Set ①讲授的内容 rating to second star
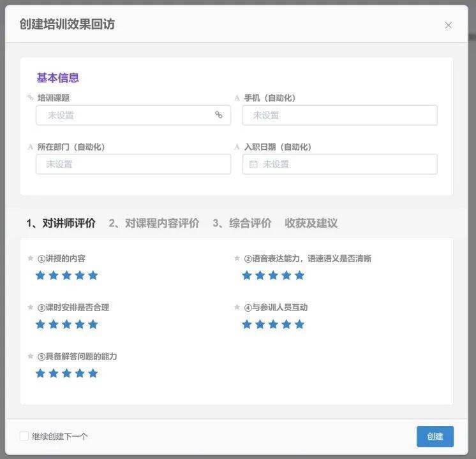The image size is (476, 459). (54, 275)
